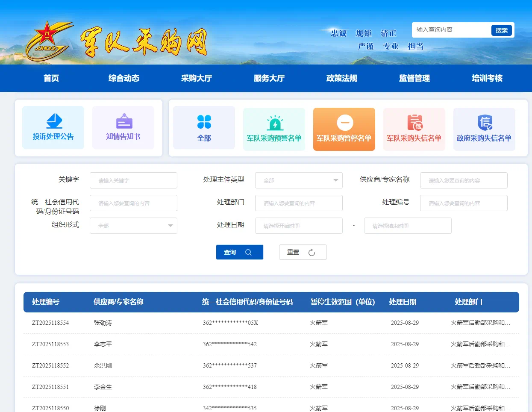Go to the 首页 tab
The height and width of the screenshot is (412, 532).
[51, 78]
